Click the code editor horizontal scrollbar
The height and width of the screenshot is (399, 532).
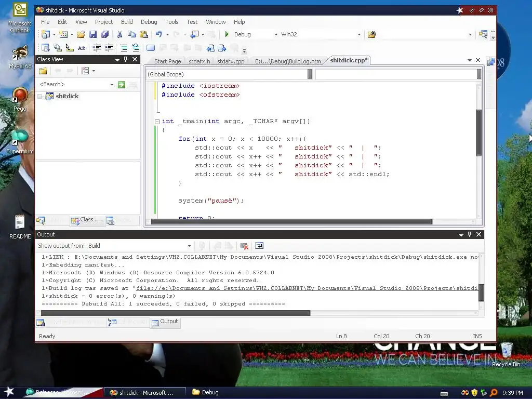(x=291, y=222)
